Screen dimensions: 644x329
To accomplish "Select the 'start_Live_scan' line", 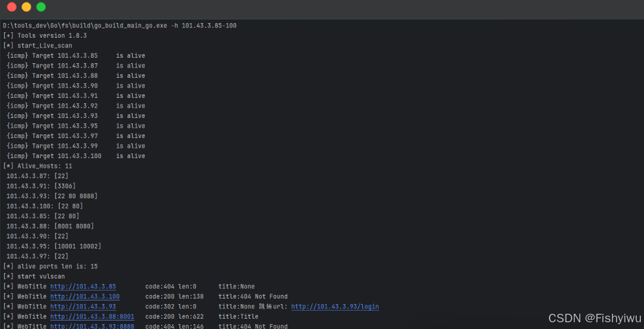I will tap(37, 46).
